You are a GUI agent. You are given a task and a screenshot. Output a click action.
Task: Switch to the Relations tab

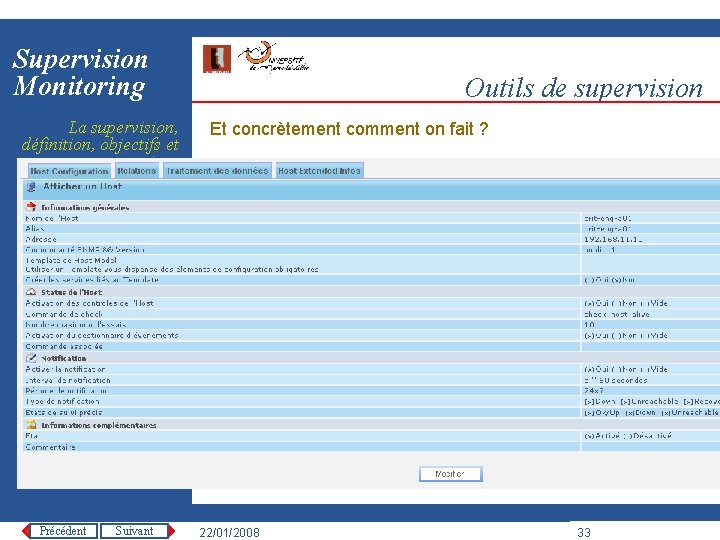point(137,170)
